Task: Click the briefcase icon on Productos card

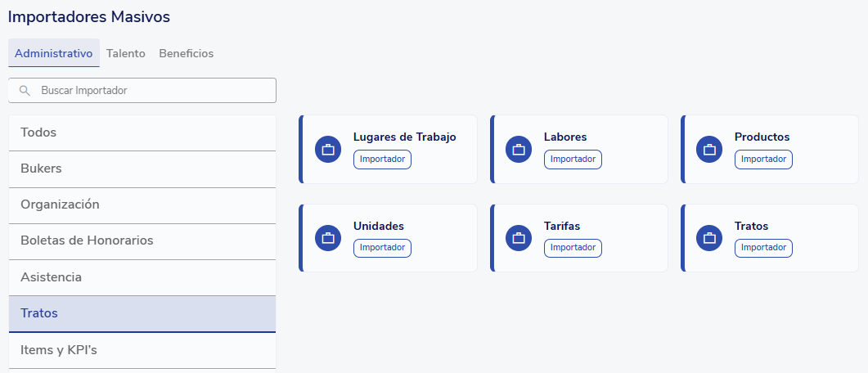Action: click(709, 149)
